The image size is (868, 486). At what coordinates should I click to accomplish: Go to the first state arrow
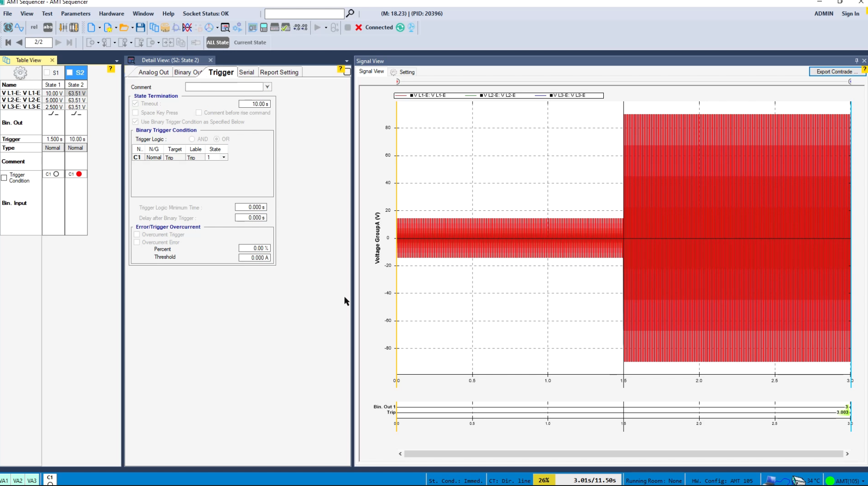(8, 43)
